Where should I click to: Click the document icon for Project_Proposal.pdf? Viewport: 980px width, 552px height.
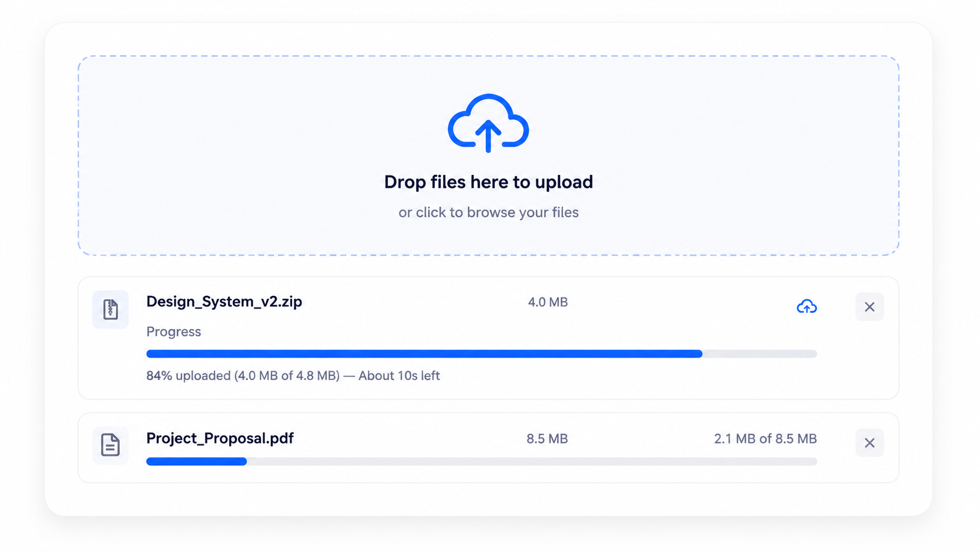pyautogui.click(x=110, y=445)
